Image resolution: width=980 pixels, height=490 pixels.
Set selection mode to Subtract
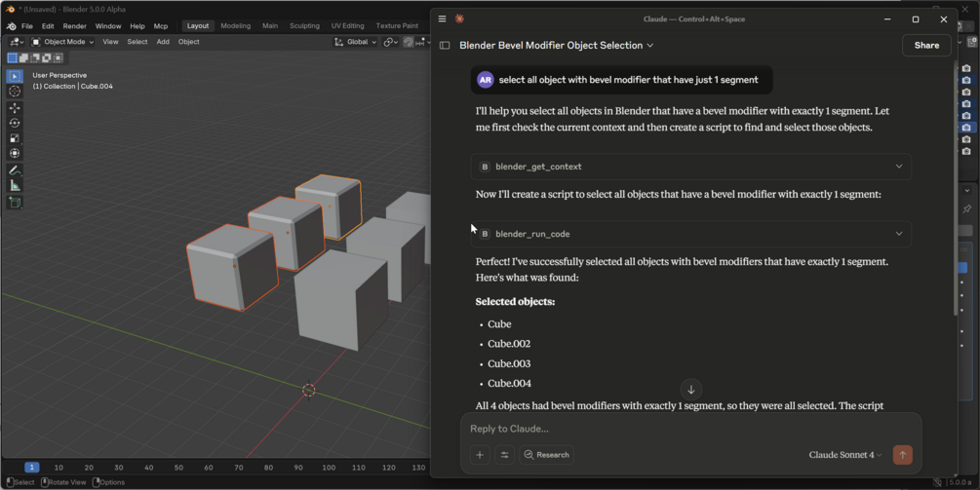35,58
